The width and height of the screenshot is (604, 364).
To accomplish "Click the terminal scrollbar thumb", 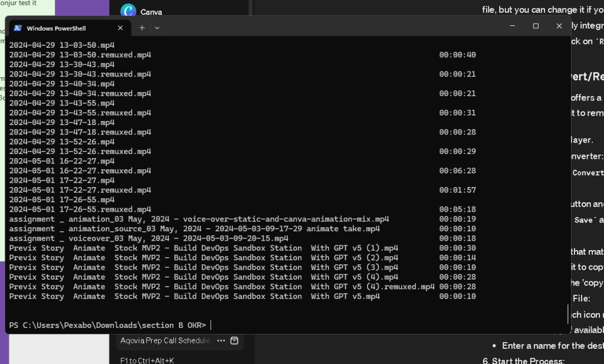I will (568, 314).
